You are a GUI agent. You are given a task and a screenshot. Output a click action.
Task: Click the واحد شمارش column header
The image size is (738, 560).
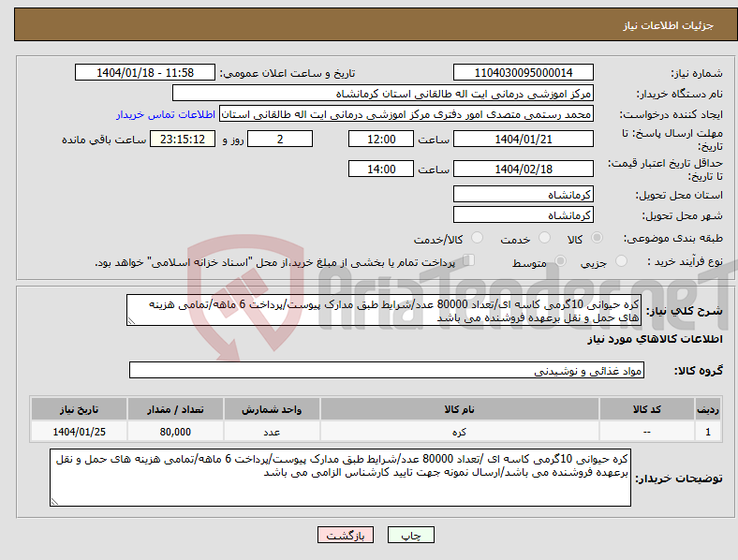(x=272, y=409)
